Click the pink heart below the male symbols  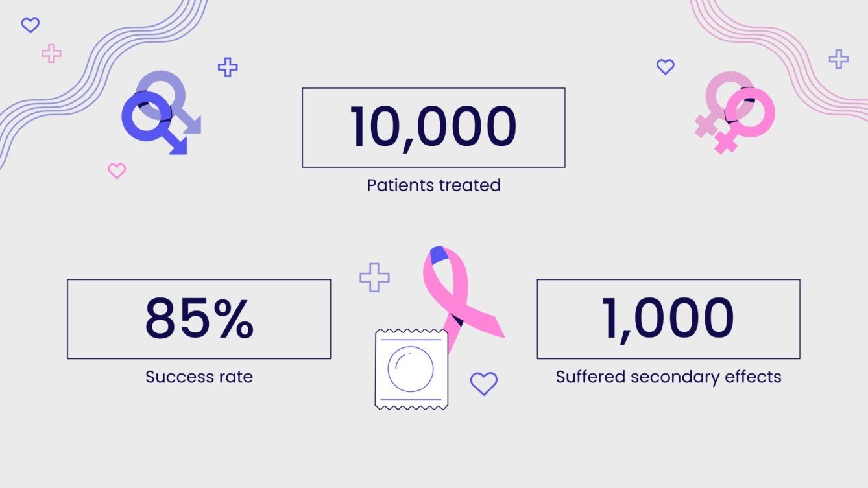(117, 171)
